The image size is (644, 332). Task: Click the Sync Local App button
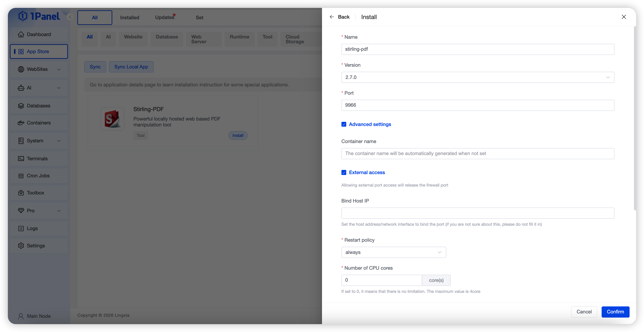pos(131,67)
